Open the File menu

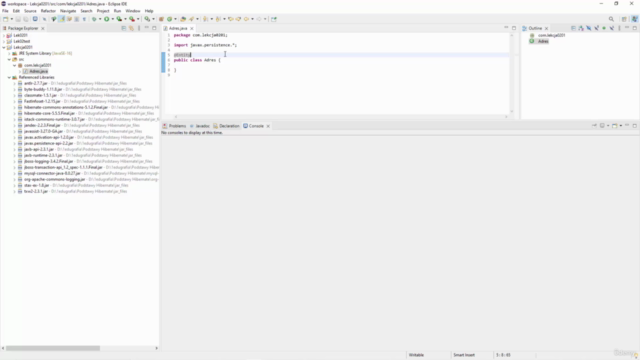click(5, 11)
